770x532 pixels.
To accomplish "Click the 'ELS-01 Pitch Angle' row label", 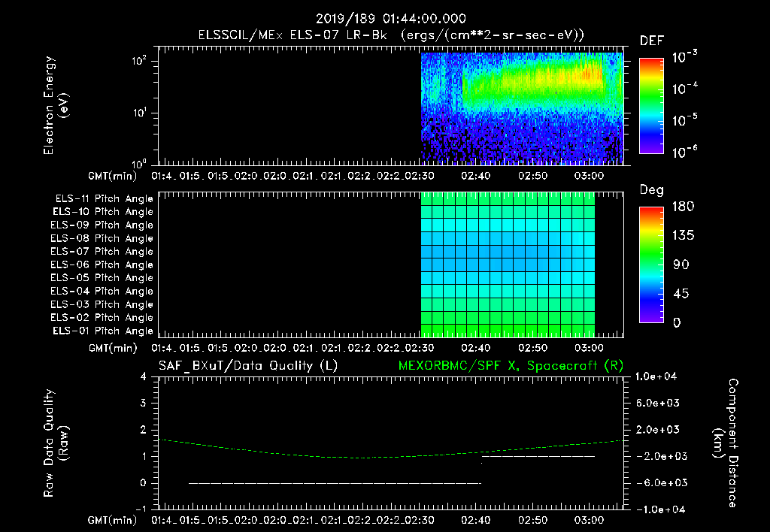I will click(103, 331).
